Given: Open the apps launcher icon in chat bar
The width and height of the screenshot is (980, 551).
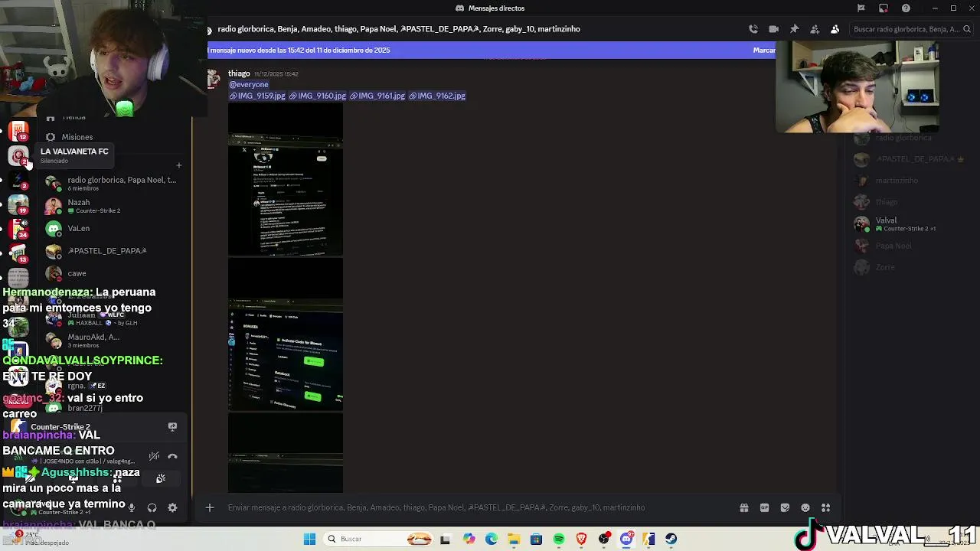Looking at the screenshot, I should [826, 507].
